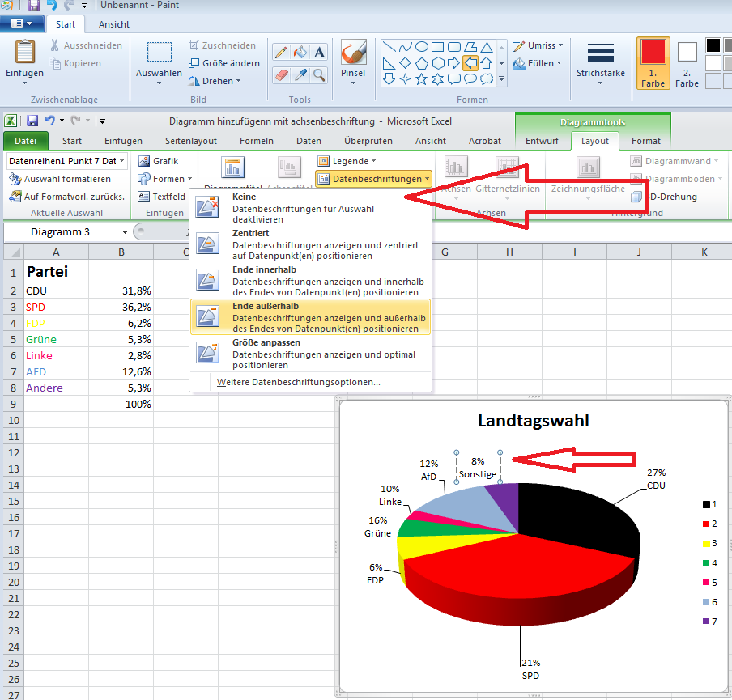Click the Einfügen clipboard paste icon

tap(25, 53)
